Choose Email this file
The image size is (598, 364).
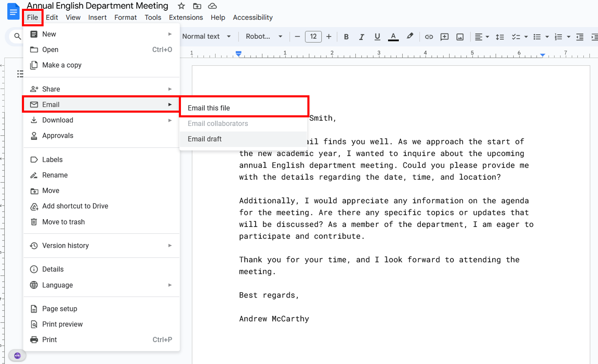[x=243, y=108]
